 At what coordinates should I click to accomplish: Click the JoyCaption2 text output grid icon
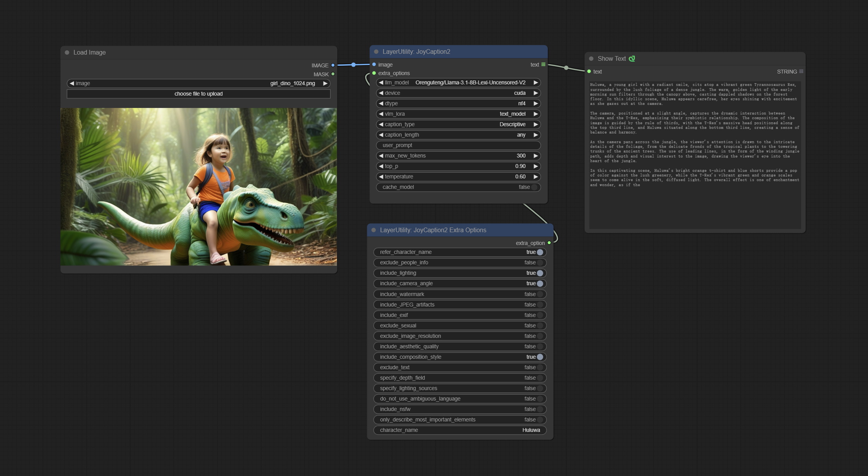(x=543, y=65)
